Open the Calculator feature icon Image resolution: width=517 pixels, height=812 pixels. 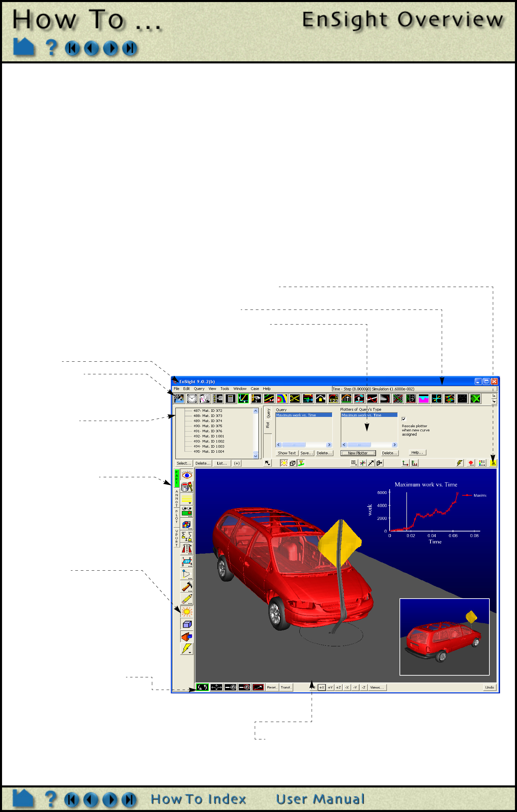231,398
